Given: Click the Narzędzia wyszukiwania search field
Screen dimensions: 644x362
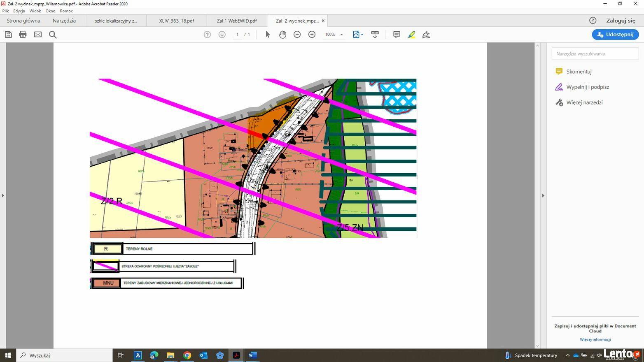Looking at the screenshot, I should pos(595,53).
